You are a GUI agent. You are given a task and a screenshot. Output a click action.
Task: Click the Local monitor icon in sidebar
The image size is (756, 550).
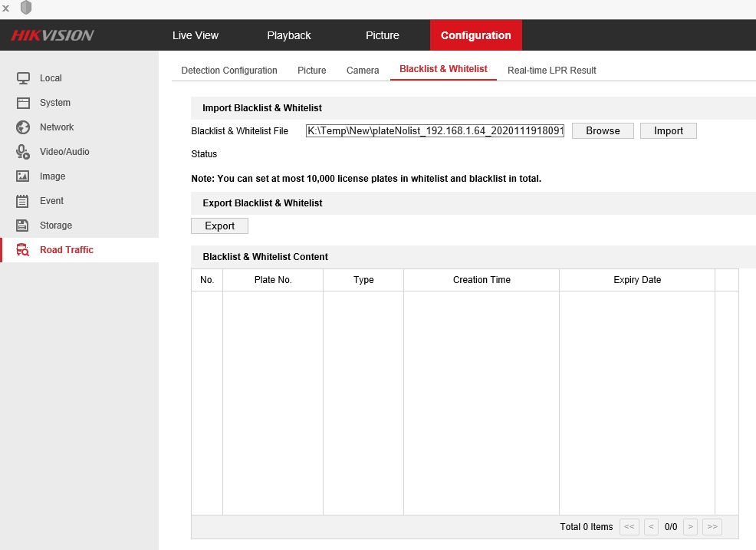[x=23, y=78]
